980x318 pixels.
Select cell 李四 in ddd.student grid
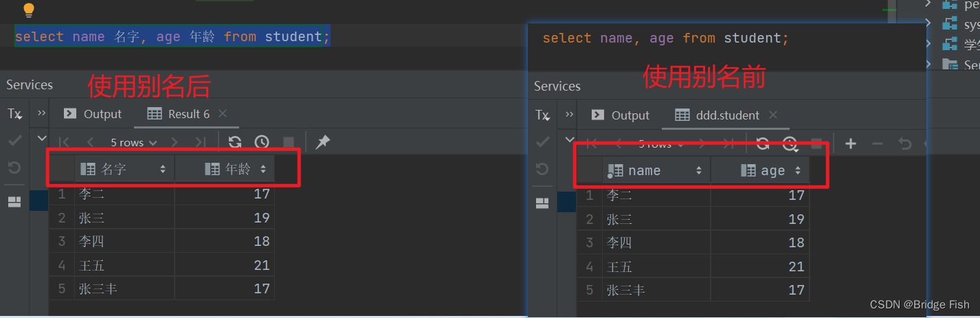[656, 242]
